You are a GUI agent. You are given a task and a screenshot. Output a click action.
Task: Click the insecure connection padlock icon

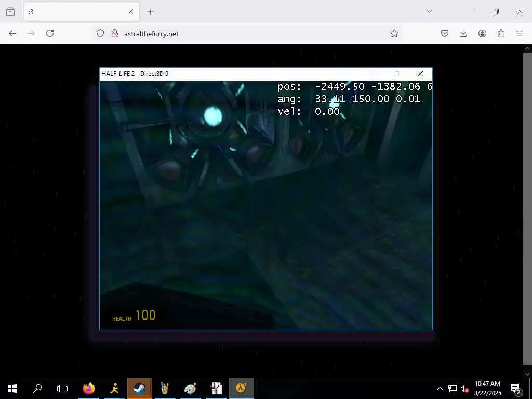[115, 33]
